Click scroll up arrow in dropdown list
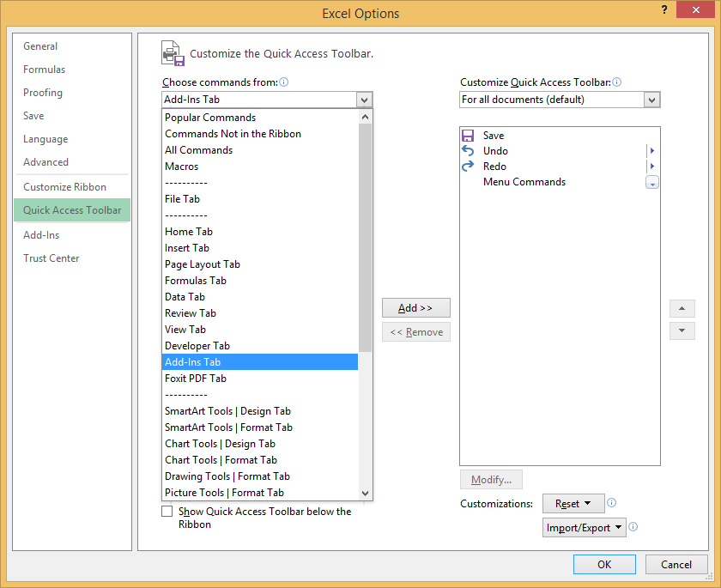The image size is (721, 588). pyautogui.click(x=365, y=117)
